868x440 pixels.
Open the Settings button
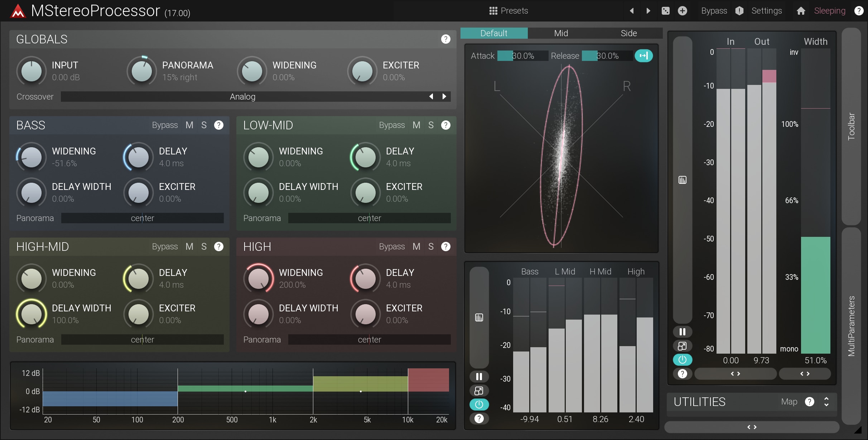coord(766,11)
